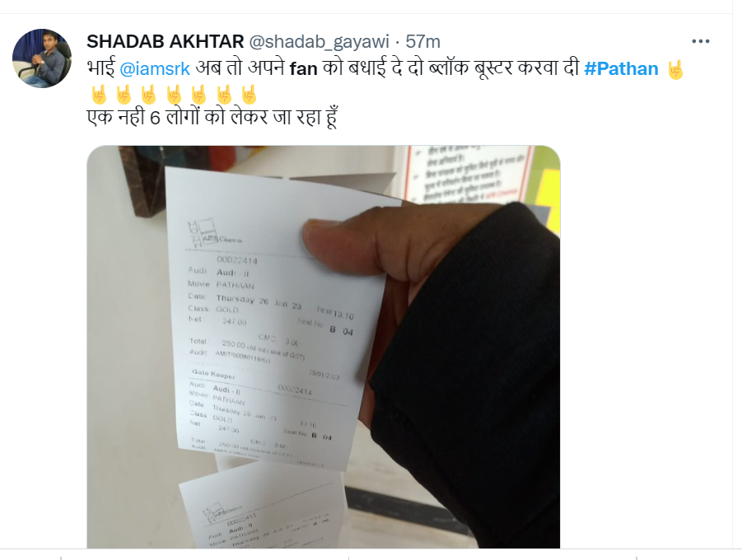This screenshot has width=742, height=560.
Task: Click the second ticket numbered 00022415
Action: point(261,508)
